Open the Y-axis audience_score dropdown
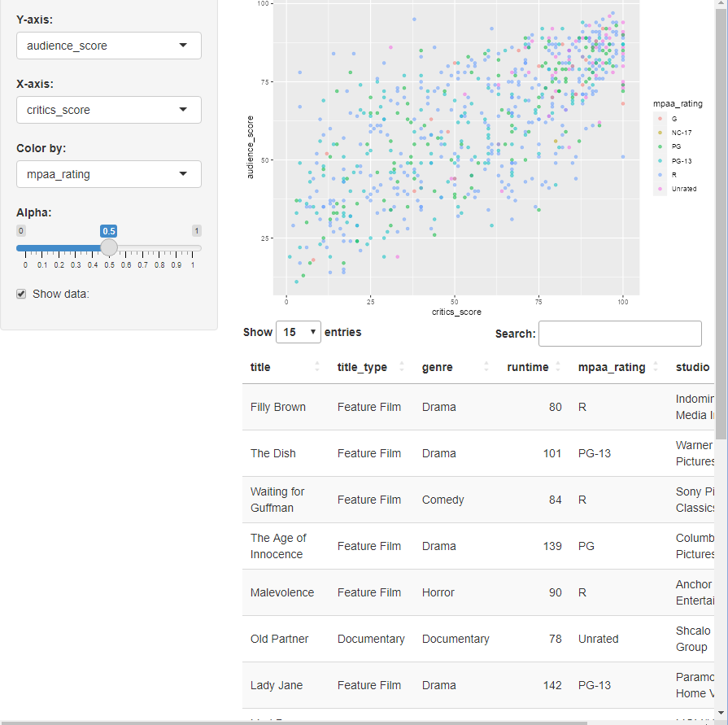 point(109,46)
